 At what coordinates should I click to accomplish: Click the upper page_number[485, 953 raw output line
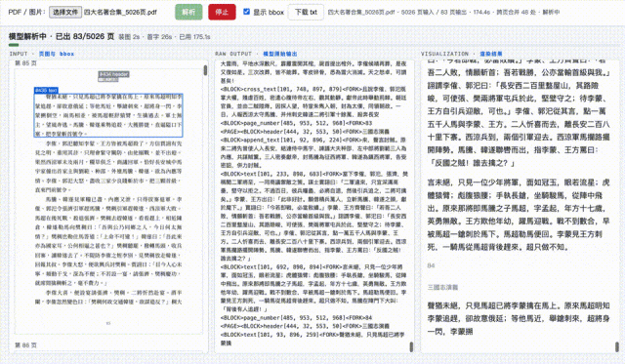(296, 123)
